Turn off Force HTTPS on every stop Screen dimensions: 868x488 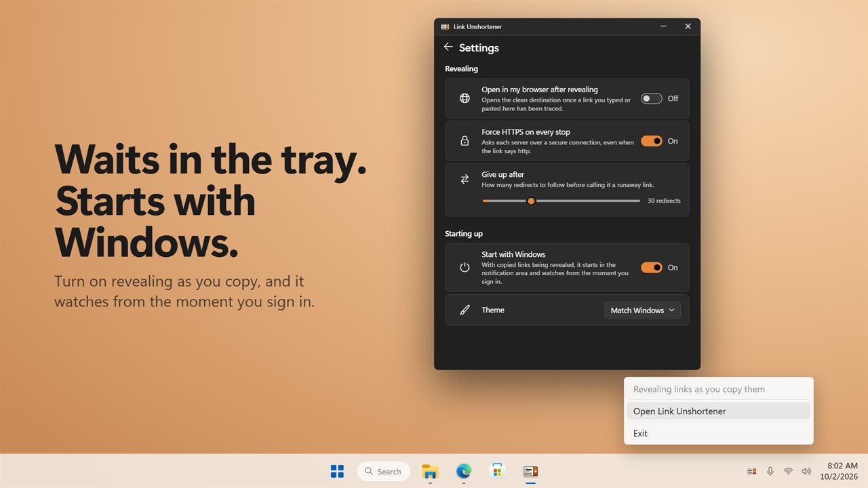(652, 141)
